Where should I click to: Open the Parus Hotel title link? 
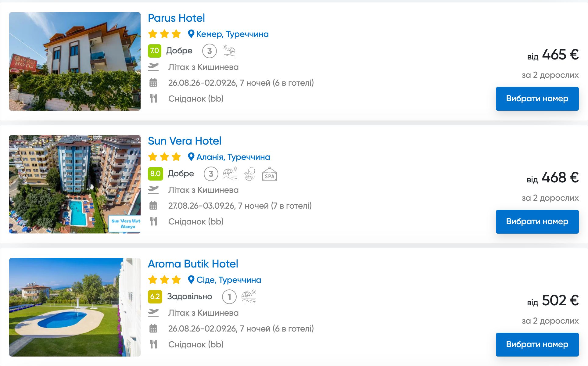176,18
